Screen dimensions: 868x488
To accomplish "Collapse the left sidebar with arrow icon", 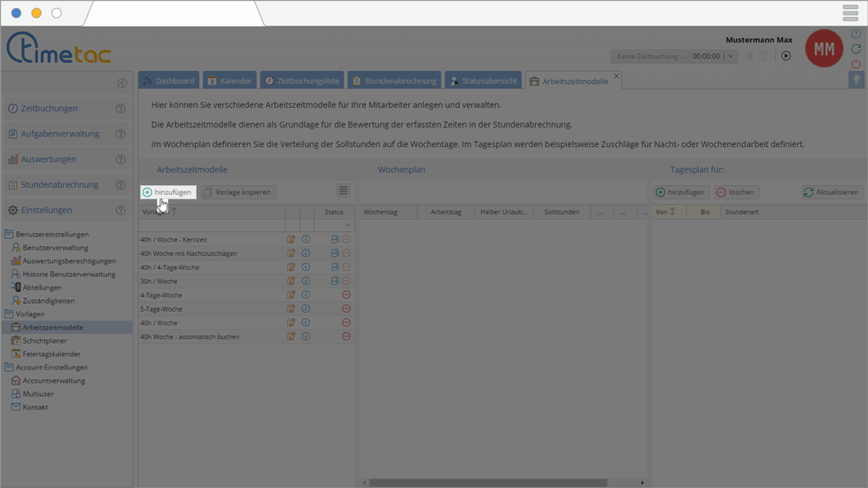I will coord(122,83).
